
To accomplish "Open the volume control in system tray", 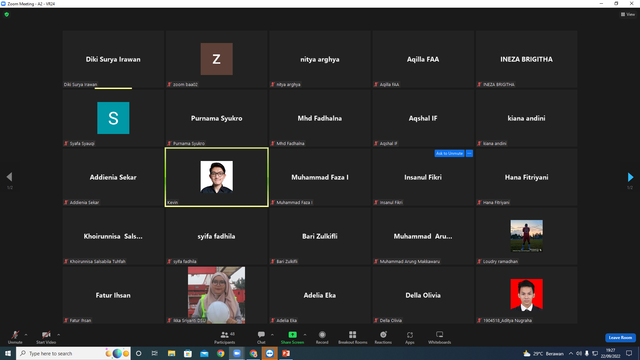I will [579, 353].
